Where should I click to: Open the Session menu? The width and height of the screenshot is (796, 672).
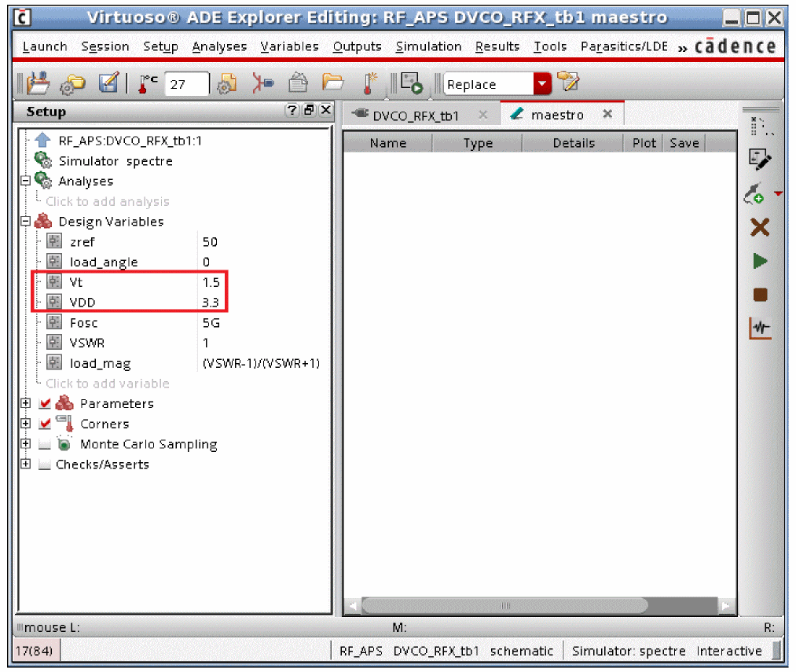pyautogui.click(x=105, y=46)
